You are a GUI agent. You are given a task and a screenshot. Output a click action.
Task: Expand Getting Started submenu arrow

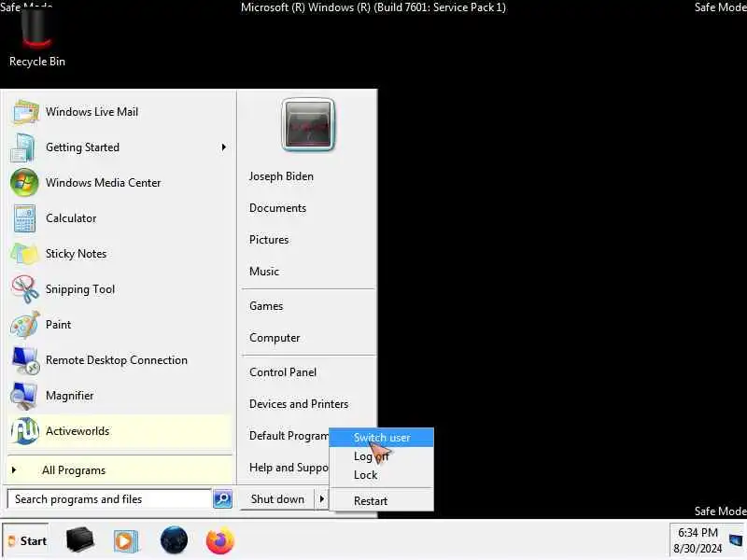click(224, 147)
